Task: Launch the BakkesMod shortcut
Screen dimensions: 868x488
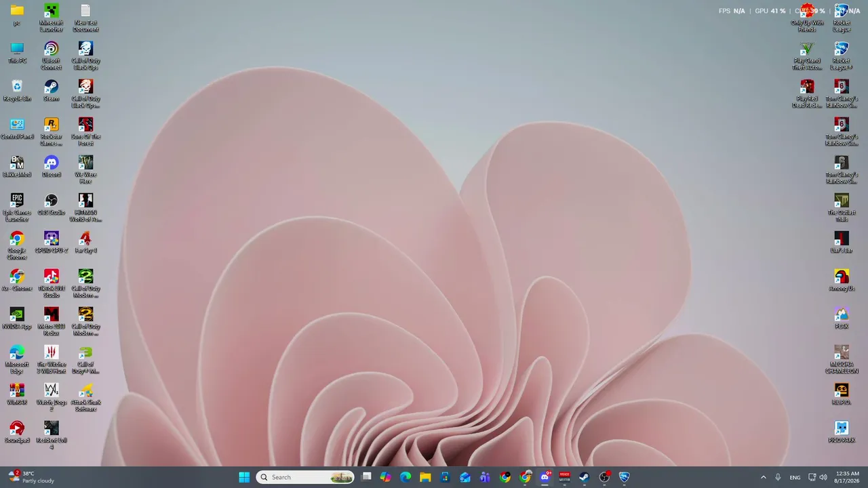Action: click(x=17, y=166)
